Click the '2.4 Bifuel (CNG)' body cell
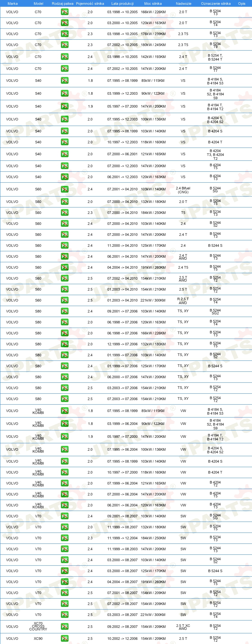Image resolution: width=252 pixels, height=644 pixels. pyautogui.click(x=183, y=190)
